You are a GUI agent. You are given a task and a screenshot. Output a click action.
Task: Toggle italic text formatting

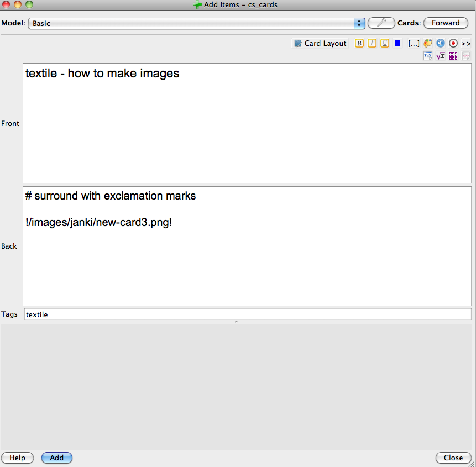coord(372,43)
